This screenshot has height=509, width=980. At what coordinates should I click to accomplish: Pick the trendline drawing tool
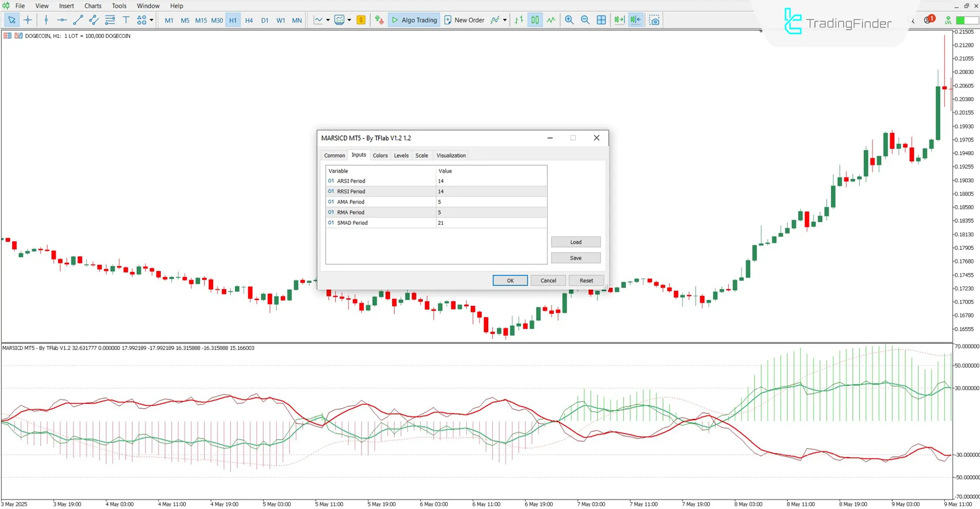click(78, 20)
